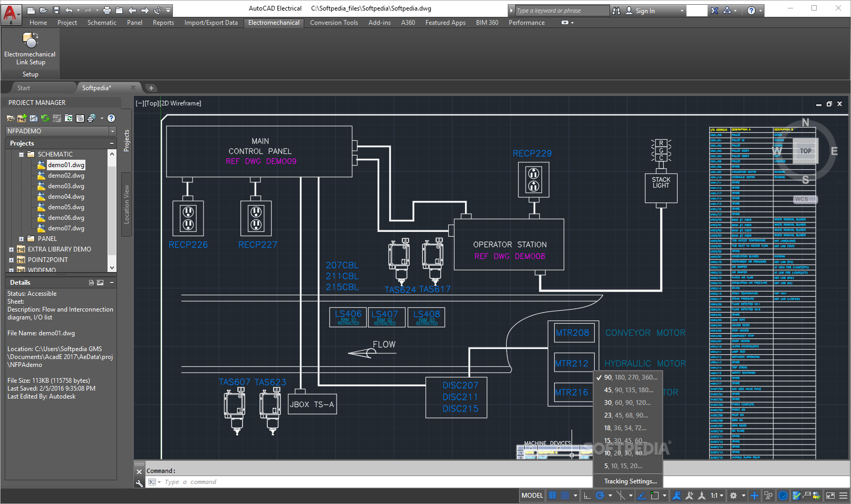This screenshot has height=504, width=851.
Task: Click the Plot/Publish icon in Project Manager
Action: tap(91, 118)
